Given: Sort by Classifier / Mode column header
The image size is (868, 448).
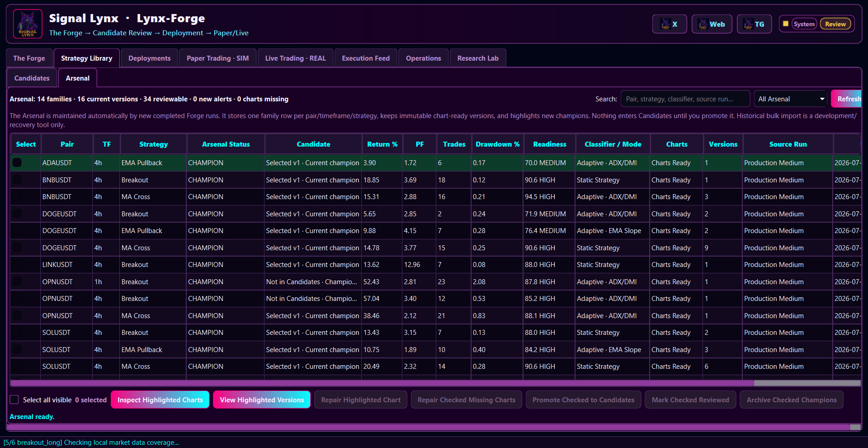Looking at the screenshot, I should pos(613,144).
